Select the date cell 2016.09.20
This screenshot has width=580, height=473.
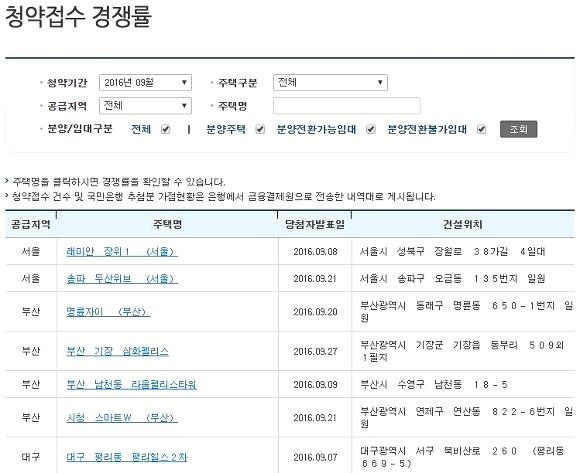pyautogui.click(x=315, y=312)
